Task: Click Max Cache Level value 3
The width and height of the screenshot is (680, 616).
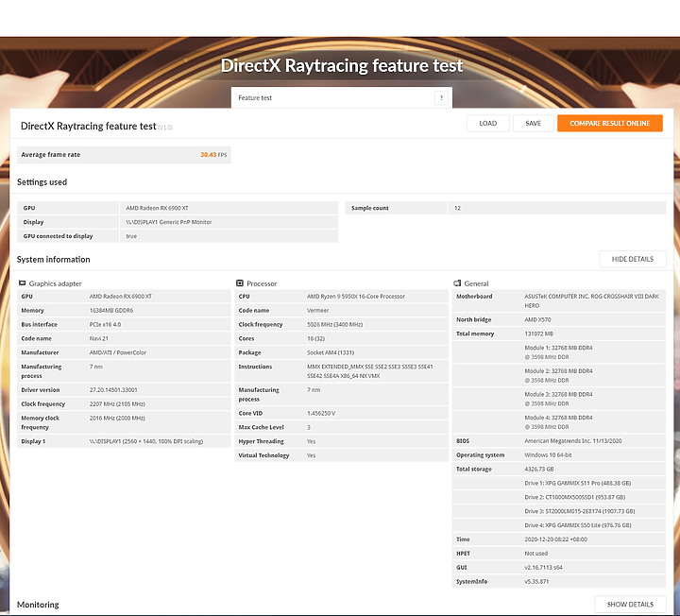Action: tap(309, 427)
